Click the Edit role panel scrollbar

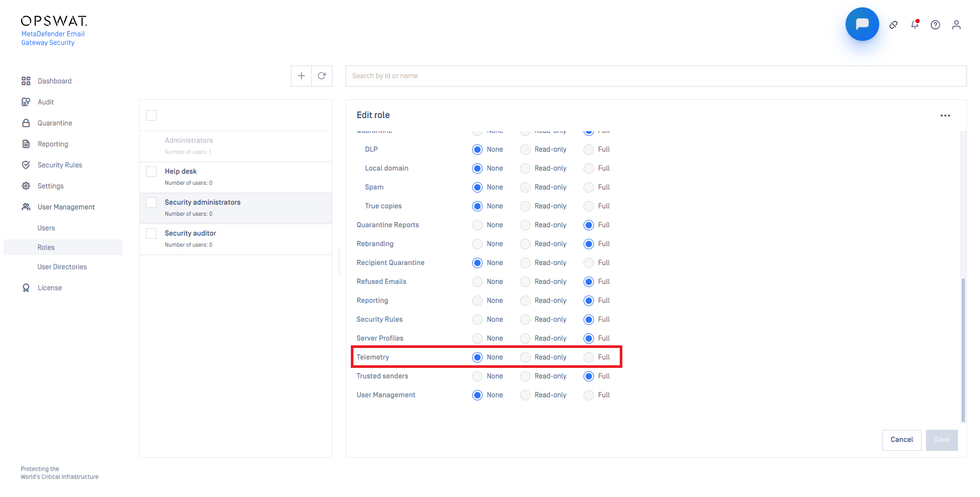coord(963,350)
